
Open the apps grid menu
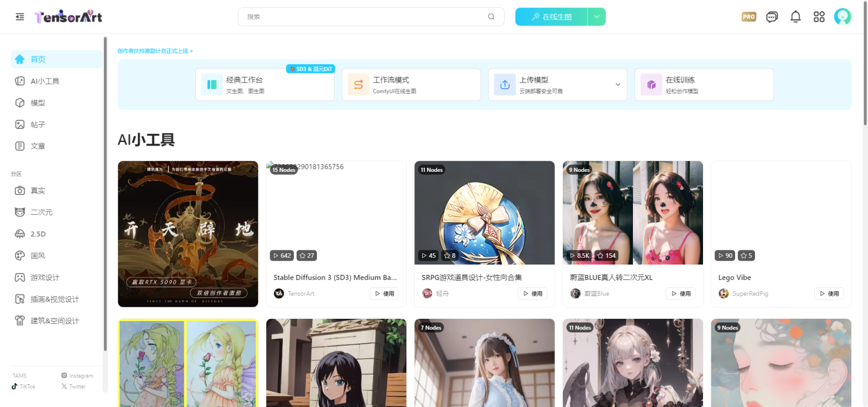(x=818, y=16)
